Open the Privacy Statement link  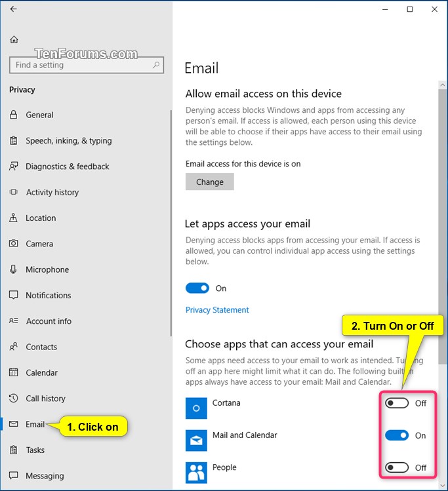click(x=217, y=309)
